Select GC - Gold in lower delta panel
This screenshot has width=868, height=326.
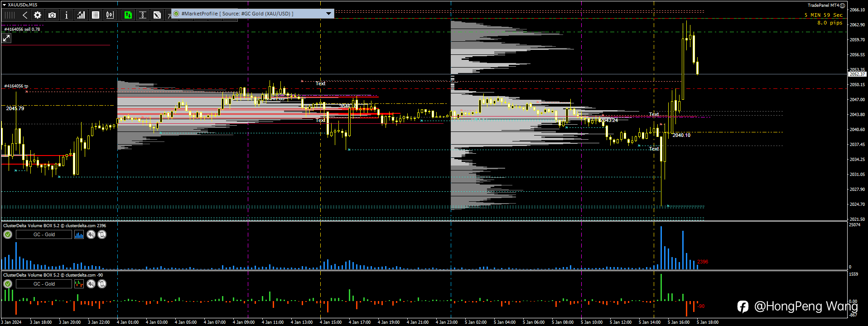point(44,284)
